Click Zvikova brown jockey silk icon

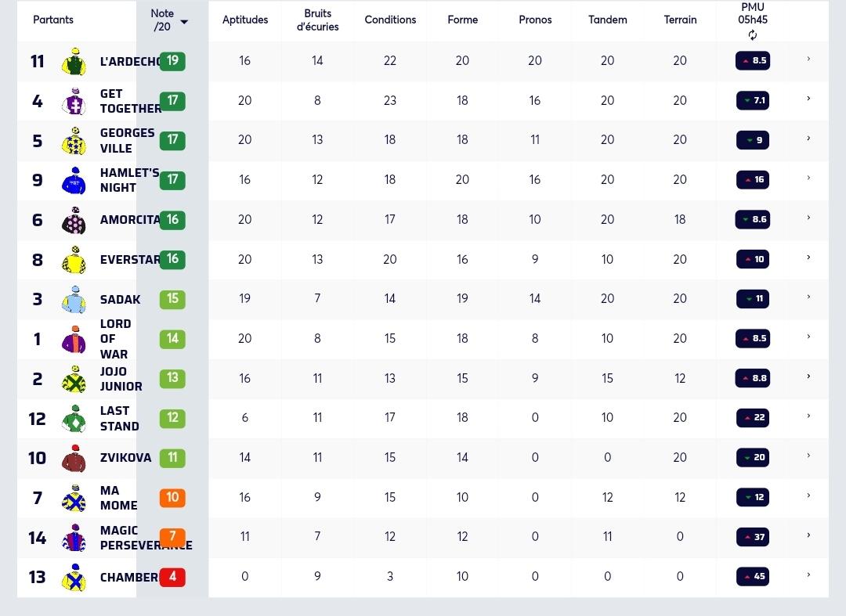click(x=74, y=458)
